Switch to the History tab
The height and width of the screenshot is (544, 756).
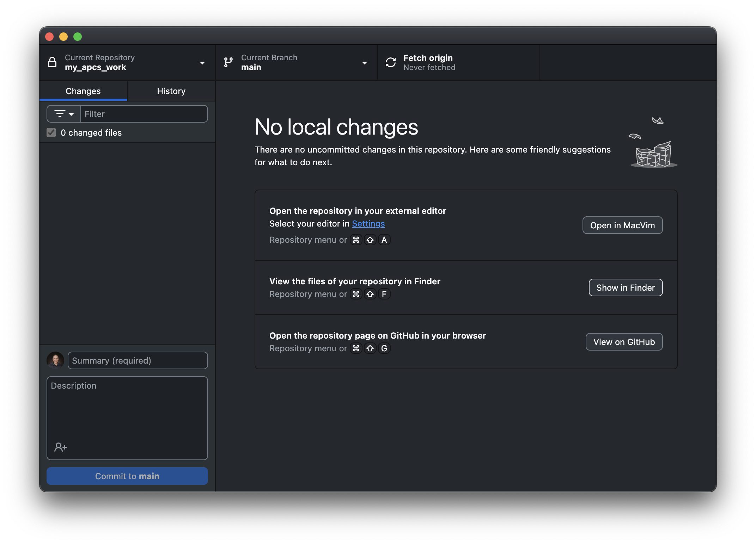(171, 91)
